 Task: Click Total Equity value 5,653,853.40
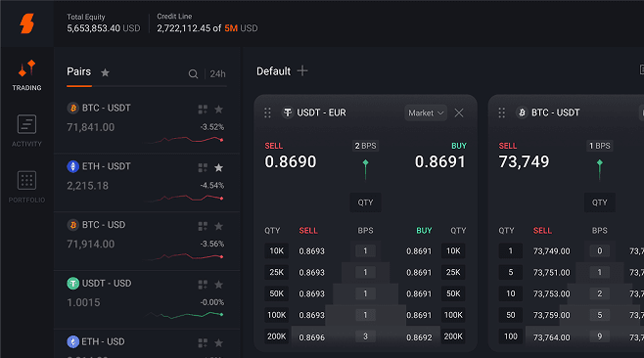94,28
